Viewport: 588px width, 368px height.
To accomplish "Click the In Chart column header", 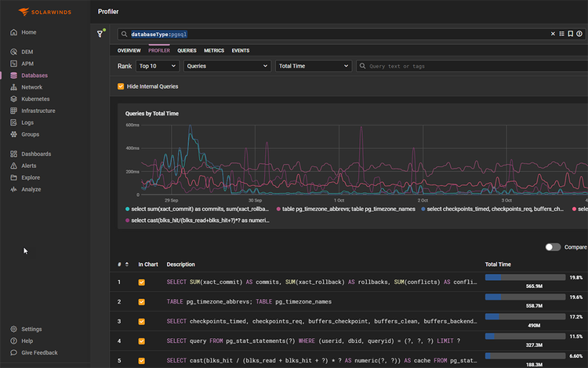I will pos(147,264).
